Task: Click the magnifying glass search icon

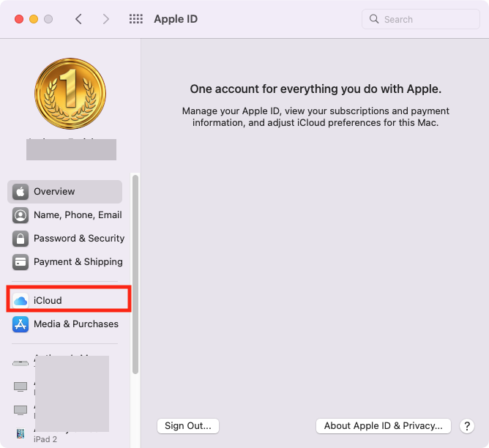Action: (x=374, y=19)
